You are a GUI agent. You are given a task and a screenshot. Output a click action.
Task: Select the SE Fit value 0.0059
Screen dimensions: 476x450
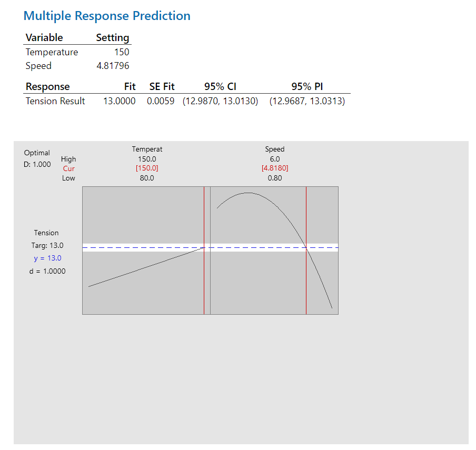pos(161,101)
